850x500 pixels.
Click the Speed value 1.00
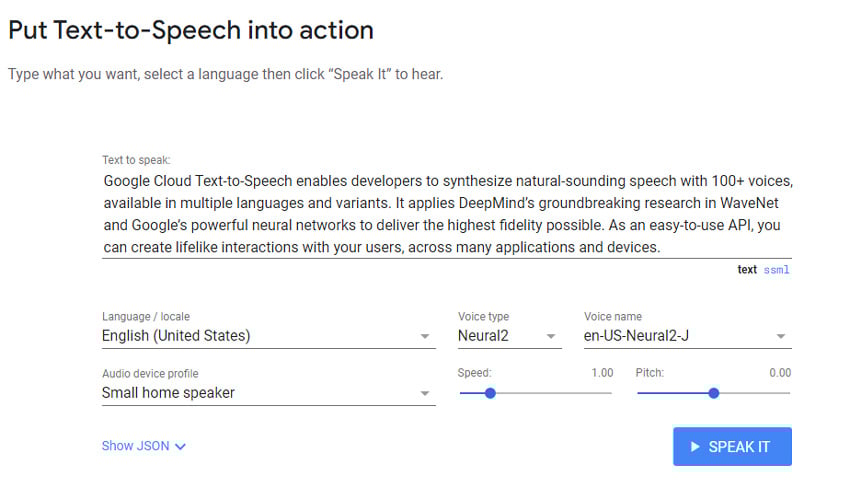click(x=602, y=373)
